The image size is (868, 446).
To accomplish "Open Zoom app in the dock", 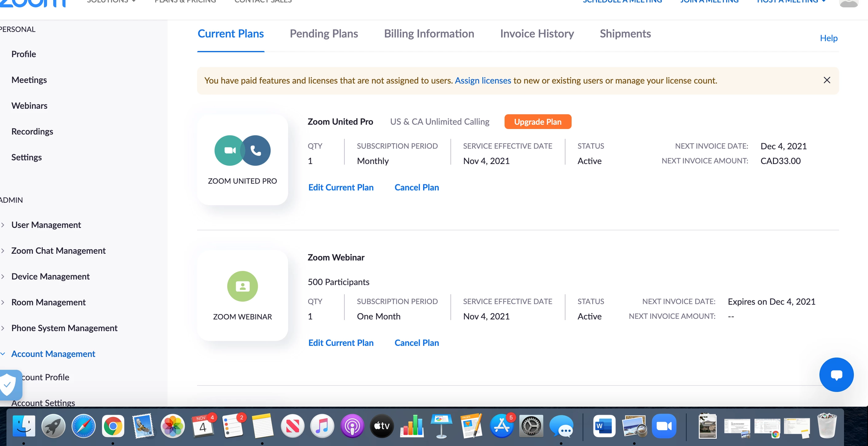I will tap(664, 426).
